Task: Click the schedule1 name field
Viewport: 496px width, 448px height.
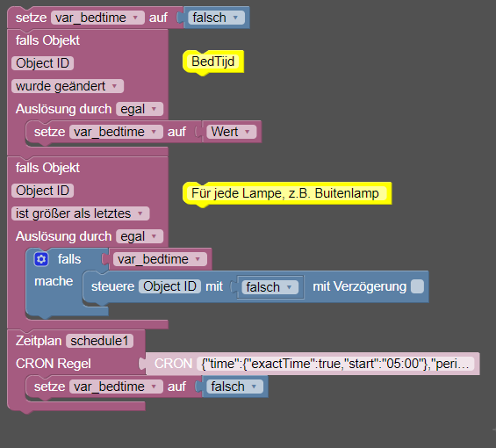Action: (100, 341)
